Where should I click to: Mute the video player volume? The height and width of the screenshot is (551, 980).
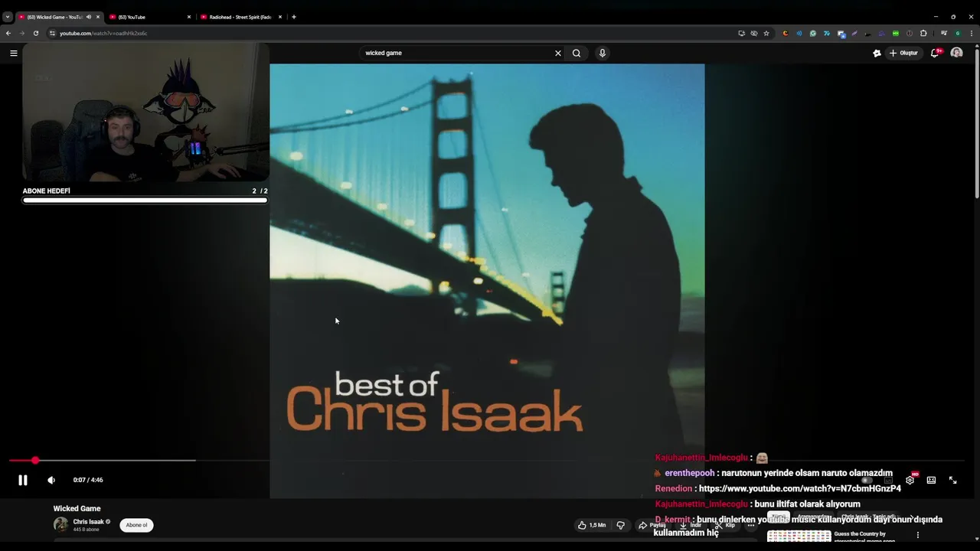coord(51,480)
